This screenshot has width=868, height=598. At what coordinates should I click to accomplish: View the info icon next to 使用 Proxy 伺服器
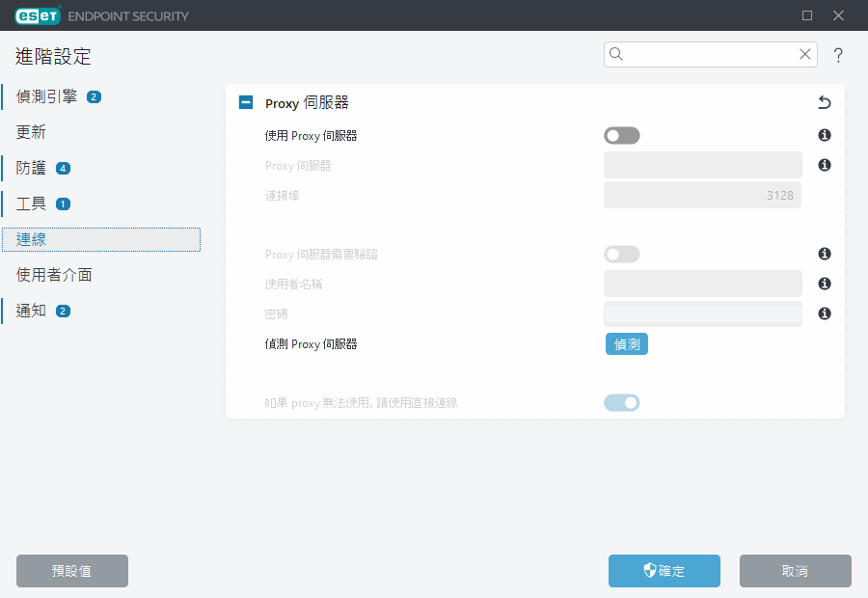pos(824,135)
